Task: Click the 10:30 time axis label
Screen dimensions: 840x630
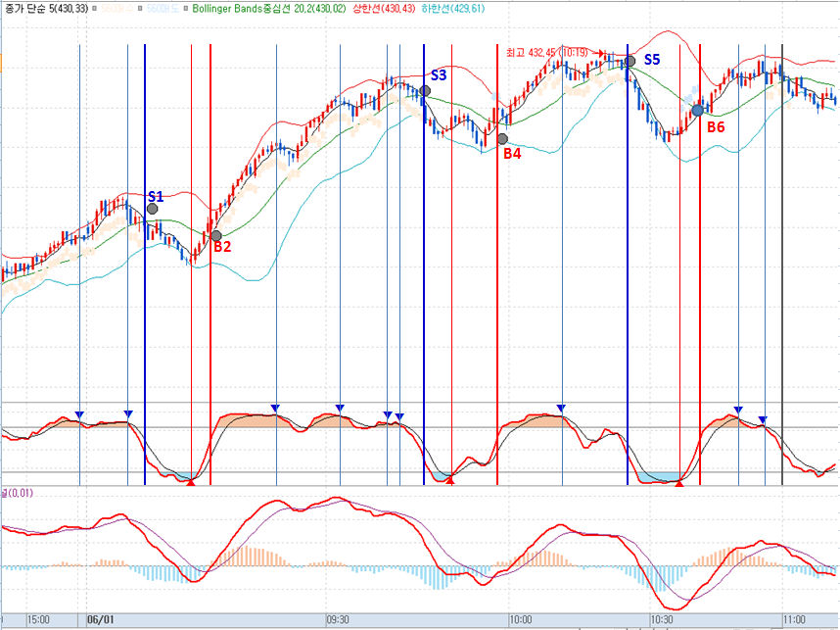Action: tap(663, 619)
